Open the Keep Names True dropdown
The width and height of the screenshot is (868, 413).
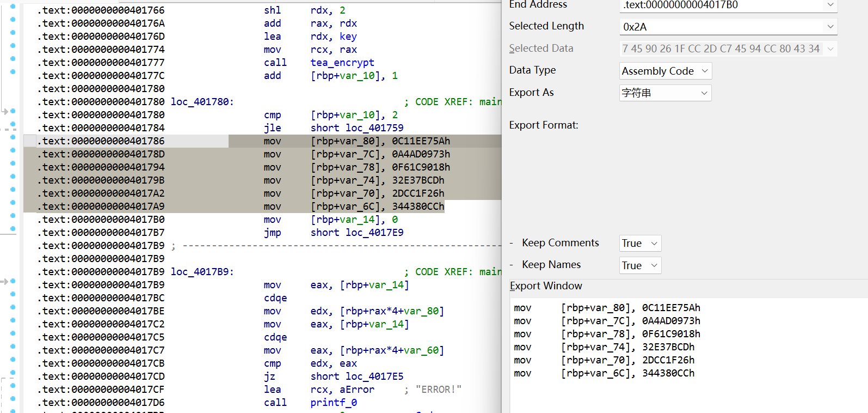[640, 265]
